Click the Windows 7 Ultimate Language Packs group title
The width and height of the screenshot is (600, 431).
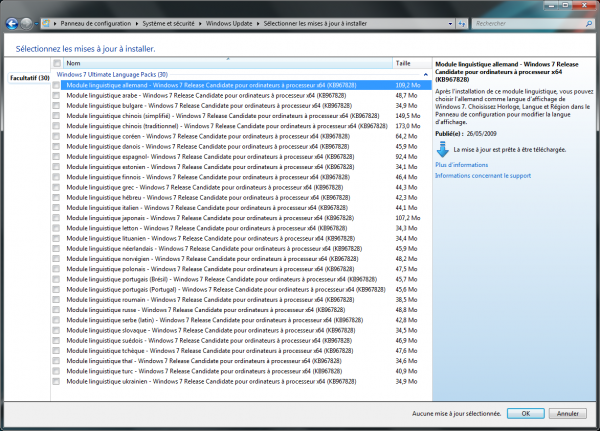tap(112, 75)
